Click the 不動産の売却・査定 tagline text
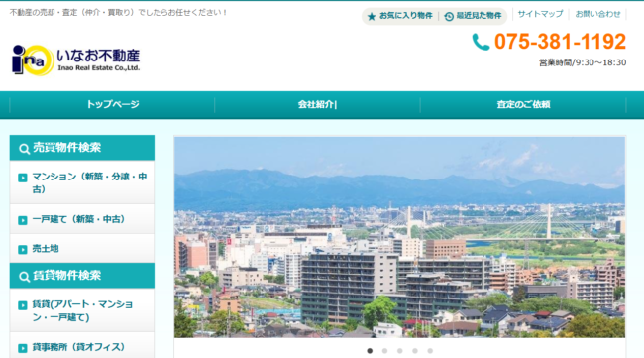The height and width of the screenshot is (358, 644). (x=118, y=13)
